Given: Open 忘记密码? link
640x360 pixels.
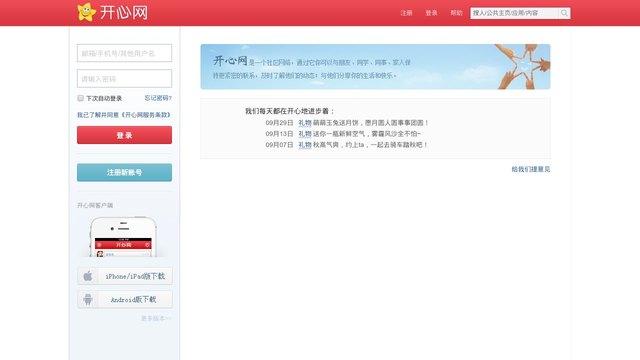Looking at the screenshot, I should [x=158, y=98].
